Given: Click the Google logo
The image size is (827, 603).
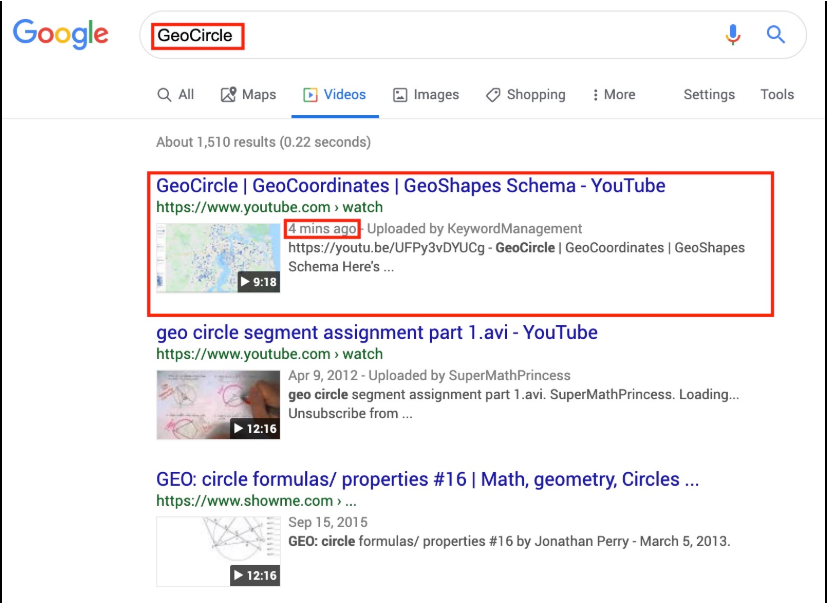Looking at the screenshot, I should [61, 35].
